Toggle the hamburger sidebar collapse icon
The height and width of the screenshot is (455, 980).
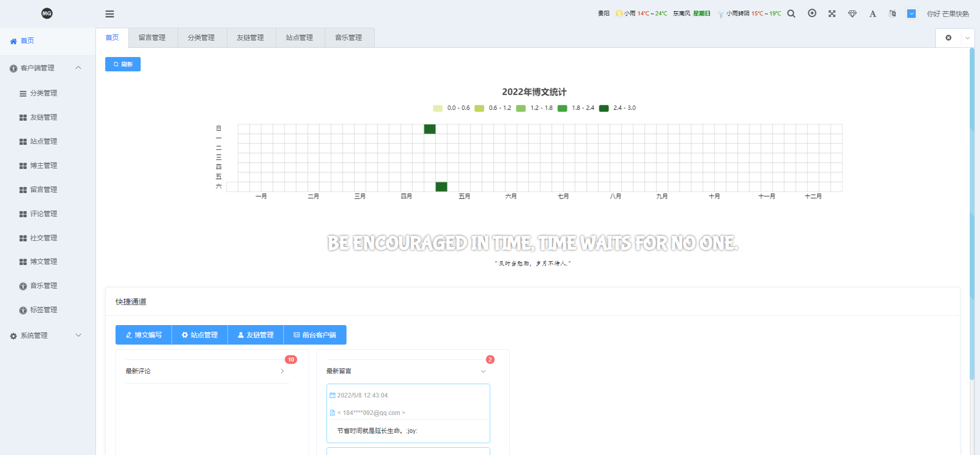click(x=110, y=14)
